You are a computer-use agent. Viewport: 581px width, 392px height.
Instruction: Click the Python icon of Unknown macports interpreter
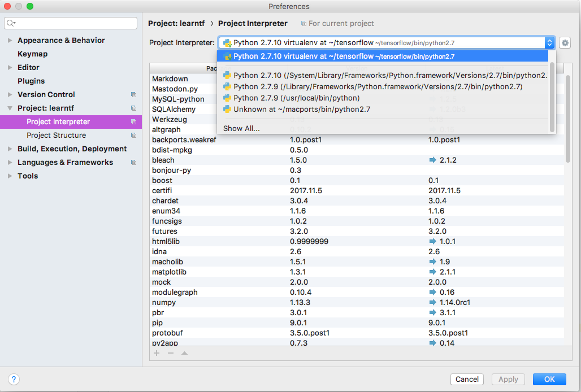(227, 109)
